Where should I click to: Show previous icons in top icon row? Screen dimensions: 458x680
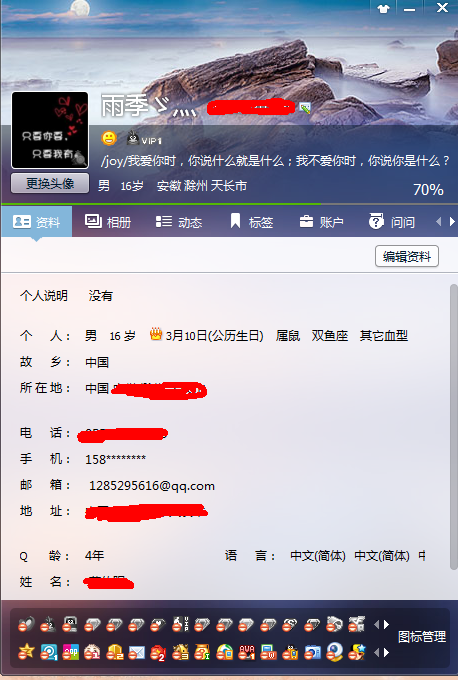point(376,624)
